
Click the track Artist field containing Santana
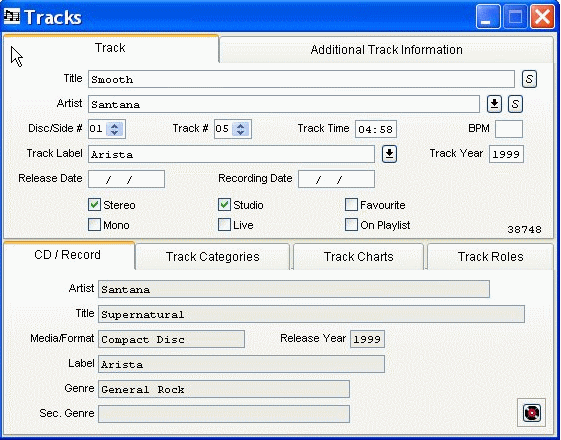pos(284,104)
